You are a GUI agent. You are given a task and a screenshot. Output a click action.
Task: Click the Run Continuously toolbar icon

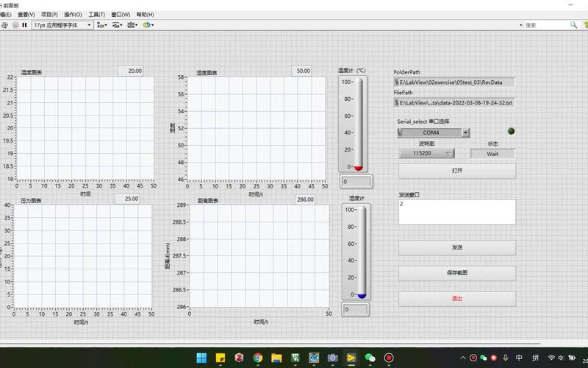(4, 25)
